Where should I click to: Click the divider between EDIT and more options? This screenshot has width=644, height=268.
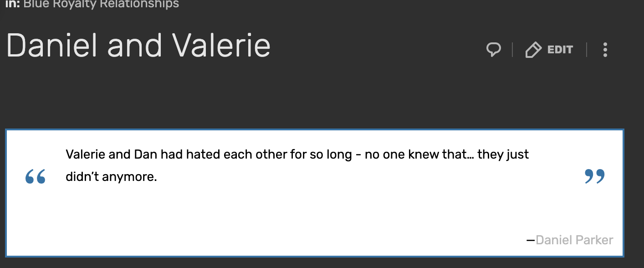pos(587,50)
